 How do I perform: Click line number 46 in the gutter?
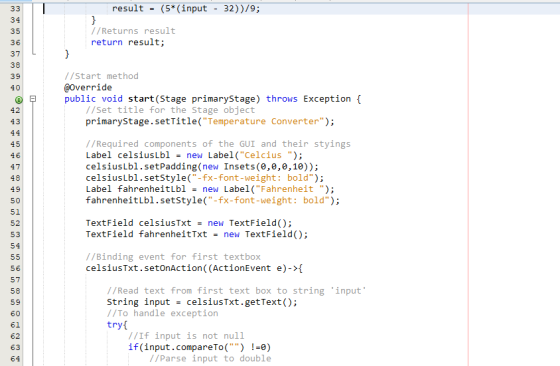pyautogui.click(x=15, y=156)
